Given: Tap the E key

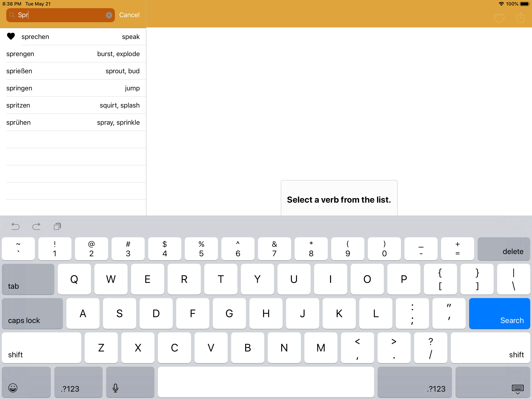Looking at the screenshot, I should [x=147, y=279].
